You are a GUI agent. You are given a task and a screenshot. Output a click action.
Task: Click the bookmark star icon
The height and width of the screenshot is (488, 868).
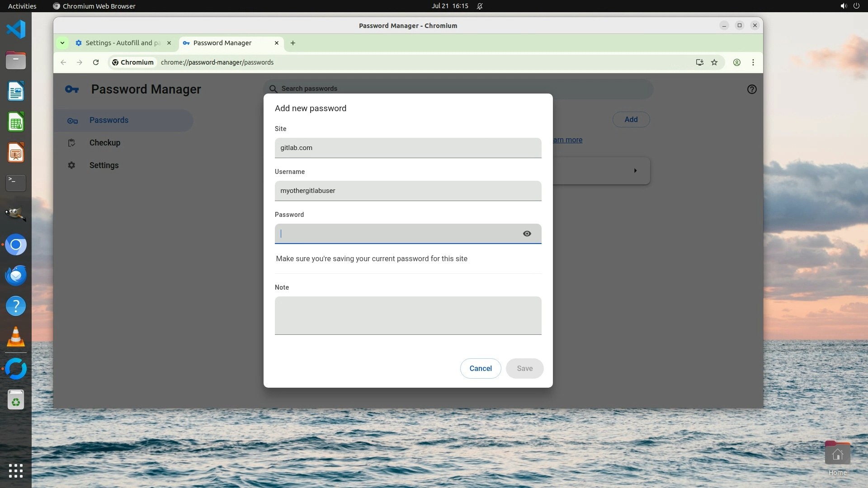pyautogui.click(x=714, y=62)
